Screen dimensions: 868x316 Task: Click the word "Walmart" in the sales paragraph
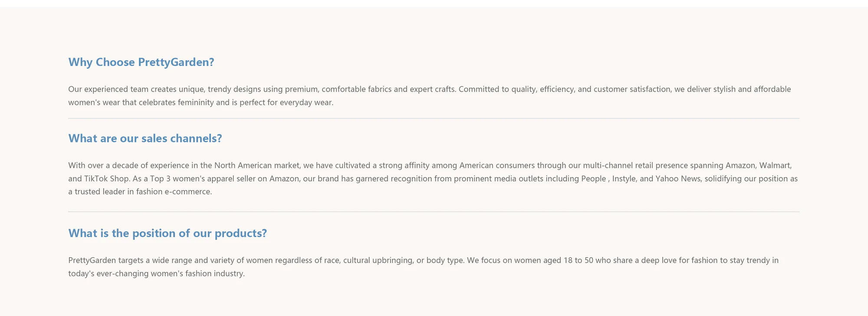(775, 165)
